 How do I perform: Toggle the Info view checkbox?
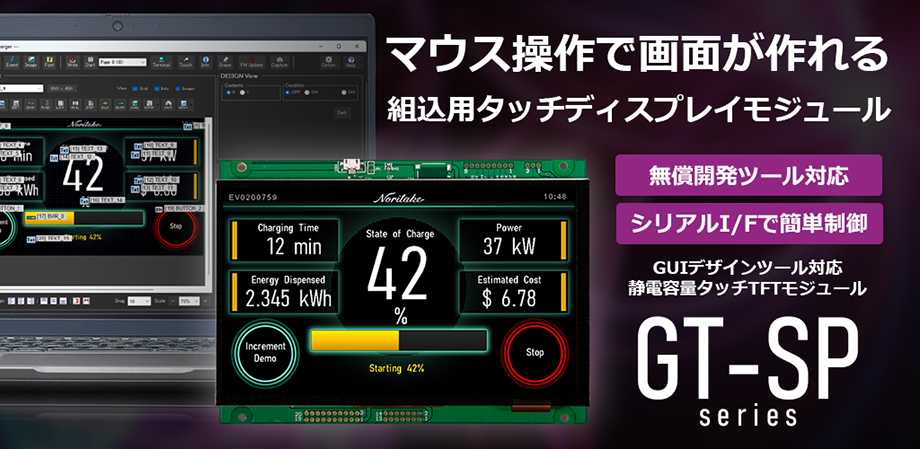157,89
